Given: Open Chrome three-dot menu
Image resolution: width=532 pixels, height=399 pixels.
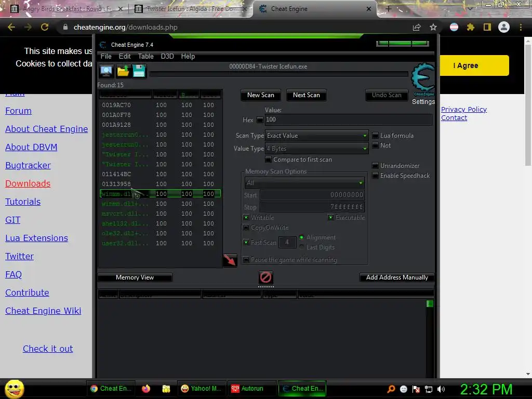Looking at the screenshot, I should pyautogui.click(x=521, y=27).
